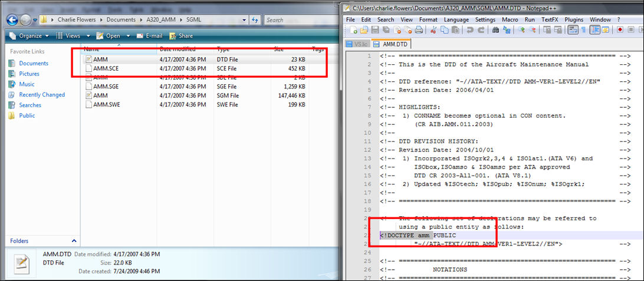Click the Open file icon in Notepad++ toolbar
This screenshot has width=644, height=281.
point(364,30)
